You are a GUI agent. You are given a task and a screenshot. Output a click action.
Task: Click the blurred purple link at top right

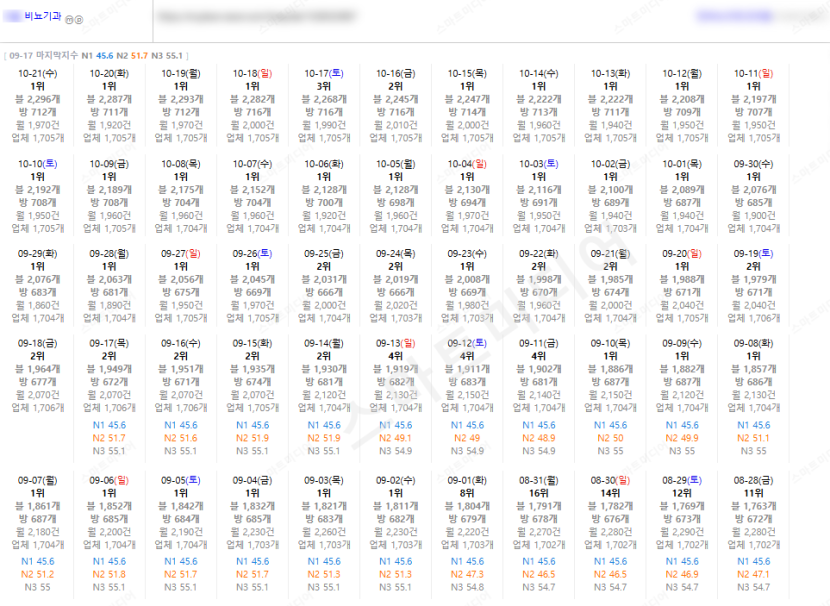coord(734,16)
